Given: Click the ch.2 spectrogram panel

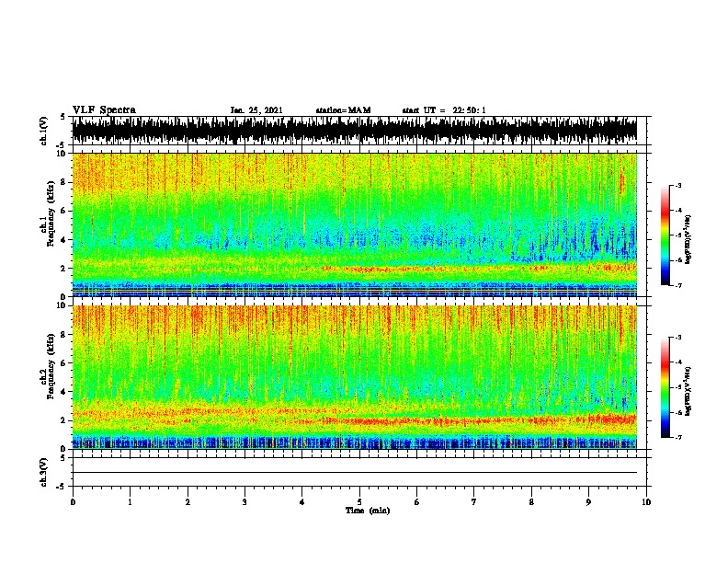Looking at the screenshot, I should click(355, 377).
